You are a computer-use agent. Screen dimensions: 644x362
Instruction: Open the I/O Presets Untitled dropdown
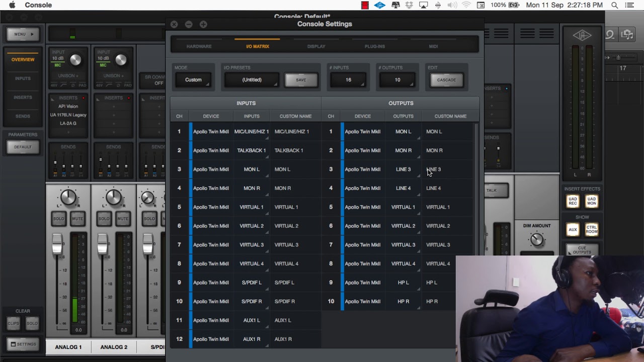coord(252,80)
